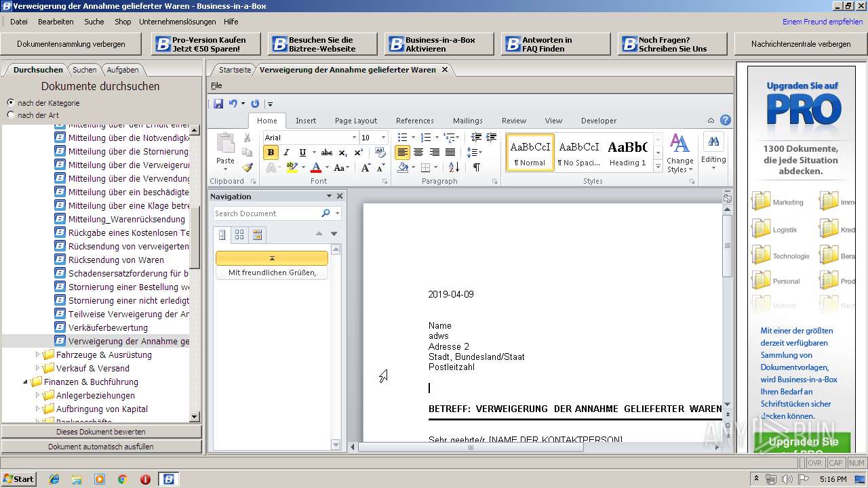Viewport: 868px width, 488px height.
Task: Switch to the Review ribbon tab
Action: click(x=514, y=121)
